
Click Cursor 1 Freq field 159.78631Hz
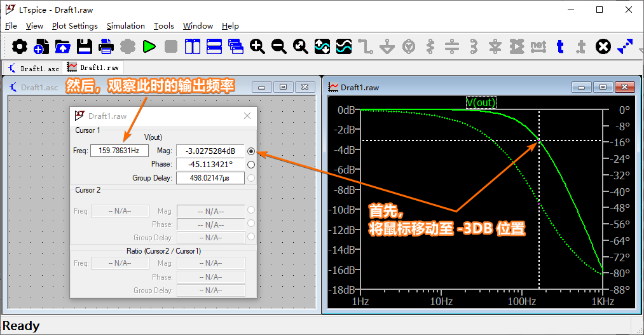119,151
